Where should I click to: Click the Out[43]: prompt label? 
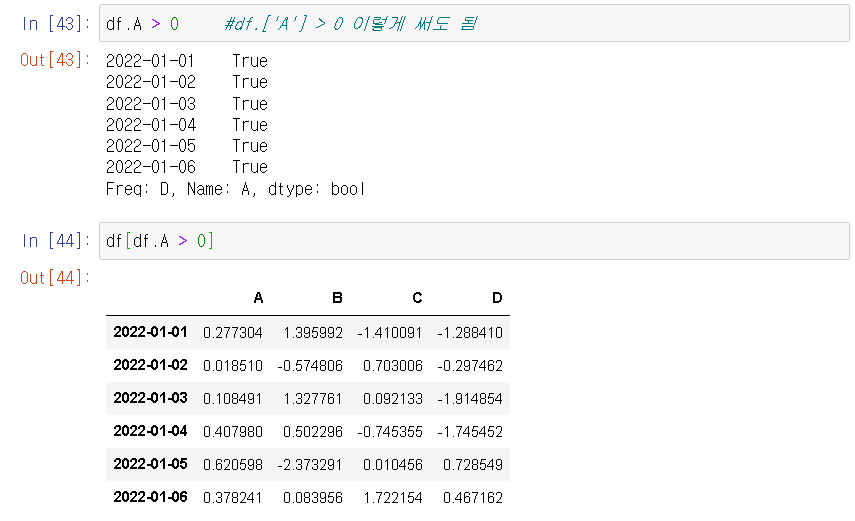(55, 59)
